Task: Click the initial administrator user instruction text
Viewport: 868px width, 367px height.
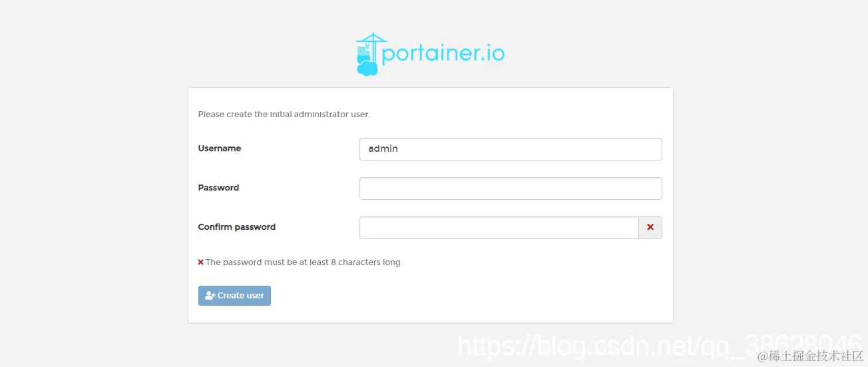Action: click(284, 115)
